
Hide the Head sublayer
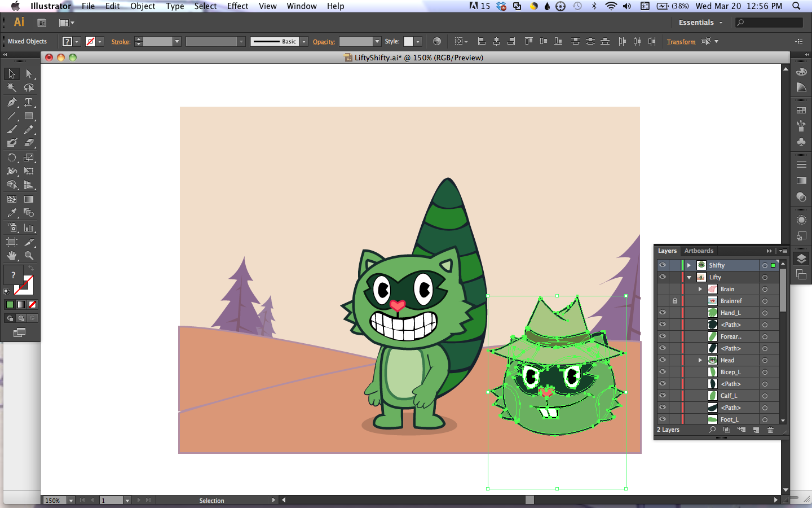click(663, 360)
